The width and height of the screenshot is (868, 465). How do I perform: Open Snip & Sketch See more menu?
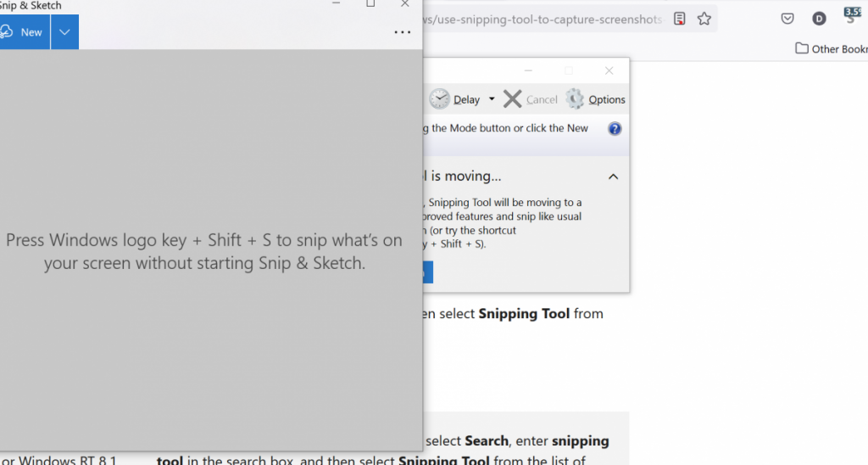(403, 32)
